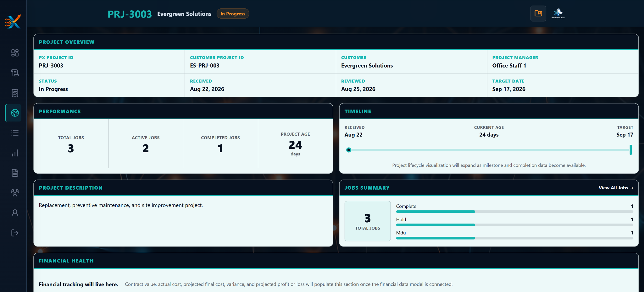Open the scroll document icon in sidebar
The width and height of the screenshot is (644, 292).
(15, 73)
